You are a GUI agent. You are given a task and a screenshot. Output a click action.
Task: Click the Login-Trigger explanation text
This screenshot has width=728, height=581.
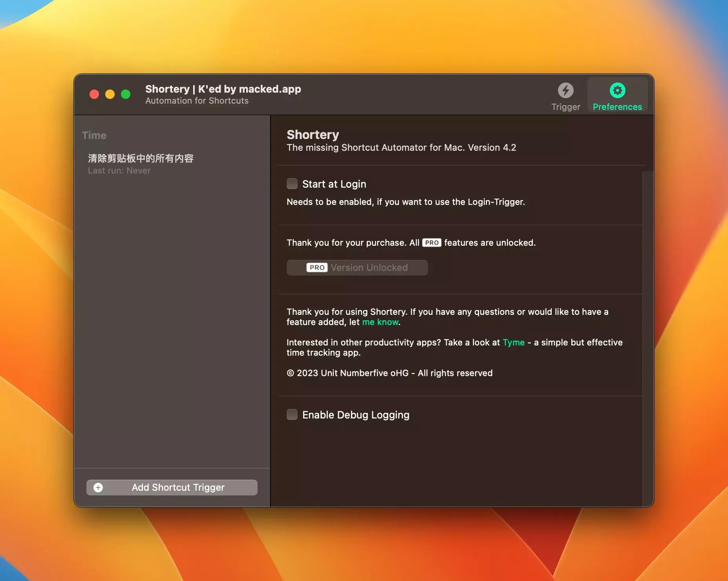[x=406, y=202]
